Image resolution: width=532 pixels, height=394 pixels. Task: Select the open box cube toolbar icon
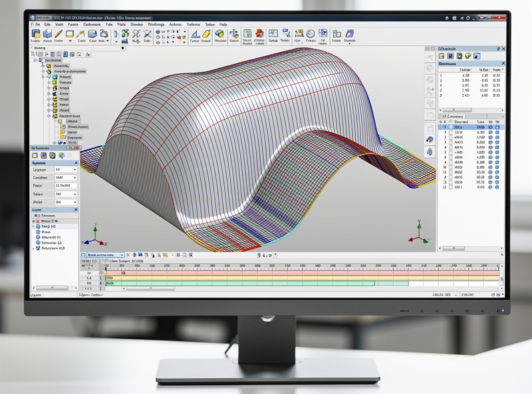tap(47, 34)
